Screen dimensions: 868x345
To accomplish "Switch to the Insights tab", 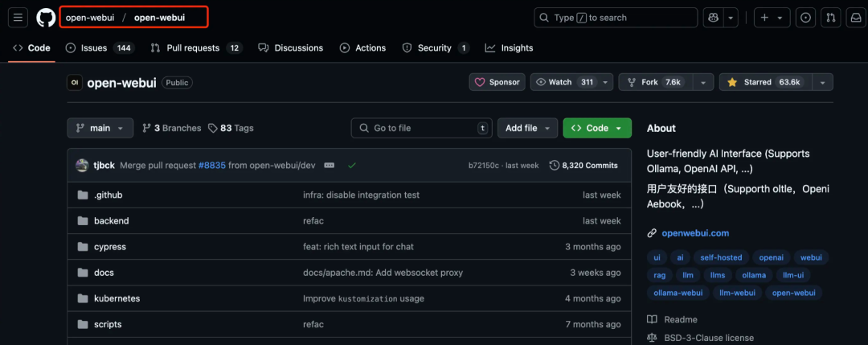I will [510, 48].
